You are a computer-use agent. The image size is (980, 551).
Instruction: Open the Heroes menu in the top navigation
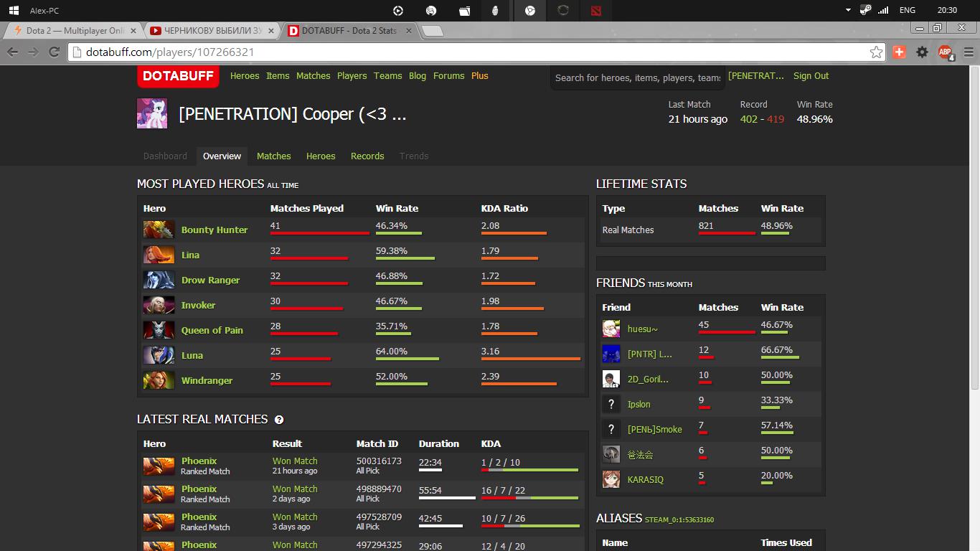click(245, 75)
